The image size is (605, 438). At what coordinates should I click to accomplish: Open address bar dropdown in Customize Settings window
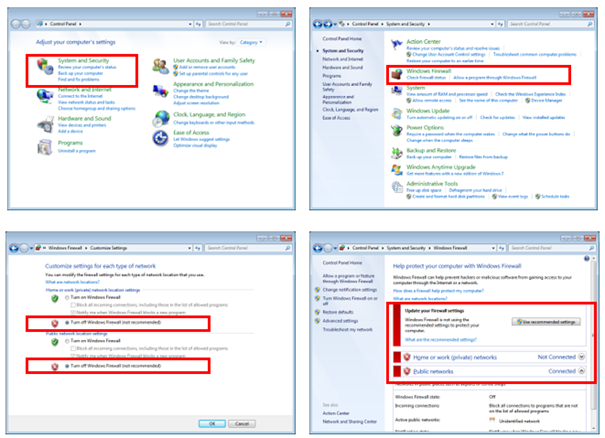[190, 248]
